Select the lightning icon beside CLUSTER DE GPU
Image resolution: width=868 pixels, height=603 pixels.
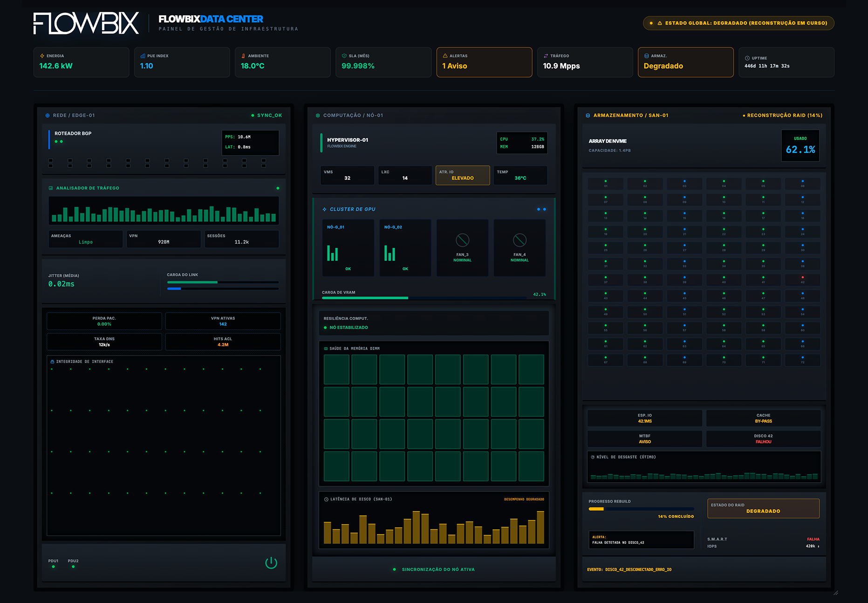coord(324,209)
